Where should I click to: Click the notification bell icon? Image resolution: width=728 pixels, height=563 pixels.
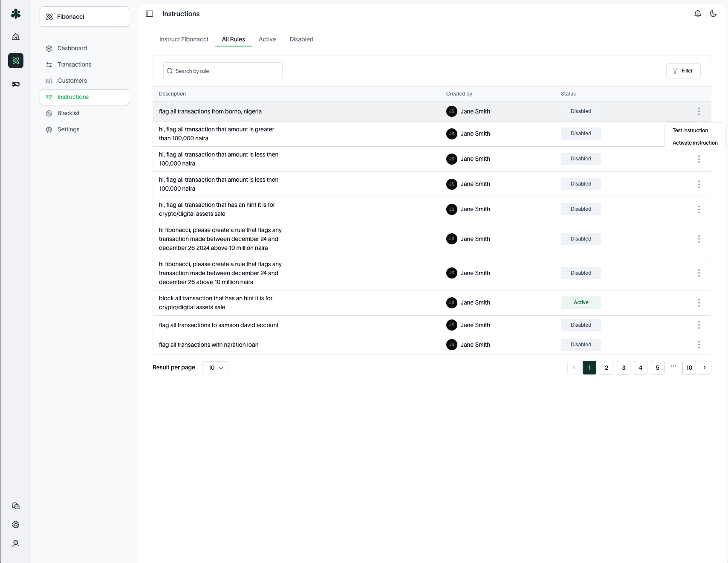(x=698, y=14)
